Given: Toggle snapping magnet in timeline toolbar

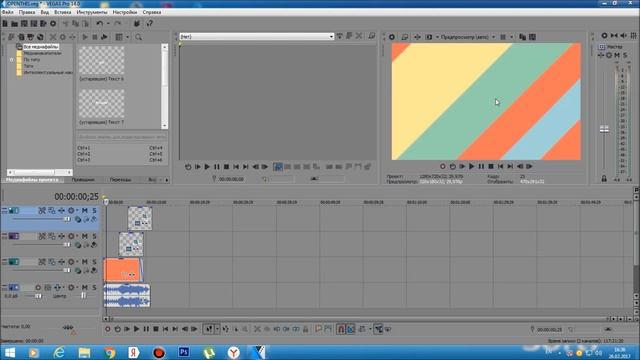Looking at the screenshot, I should tap(341, 329).
